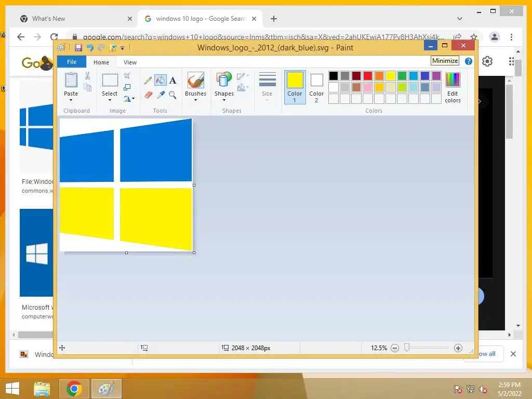Choose the black color swatch
This screenshot has height=399, width=532.
click(334, 76)
